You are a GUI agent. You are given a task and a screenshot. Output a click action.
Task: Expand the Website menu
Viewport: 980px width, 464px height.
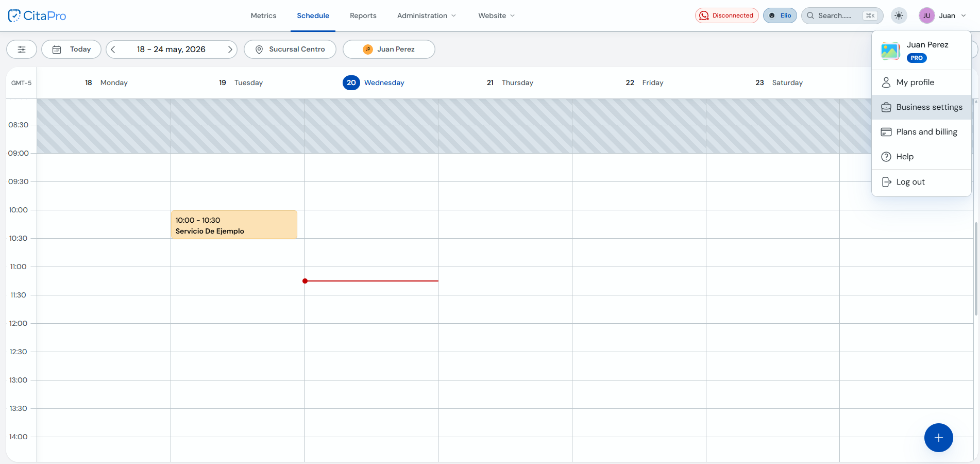pyautogui.click(x=496, y=15)
